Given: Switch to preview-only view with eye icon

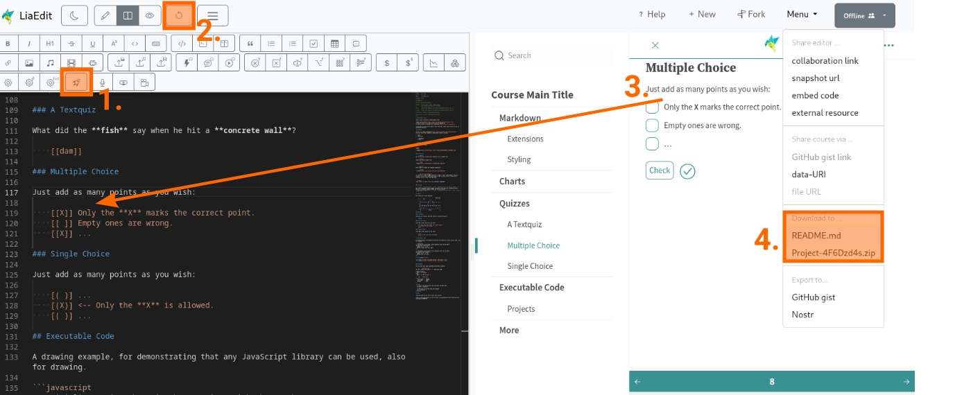Looking at the screenshot, I should tap(149, 15).
